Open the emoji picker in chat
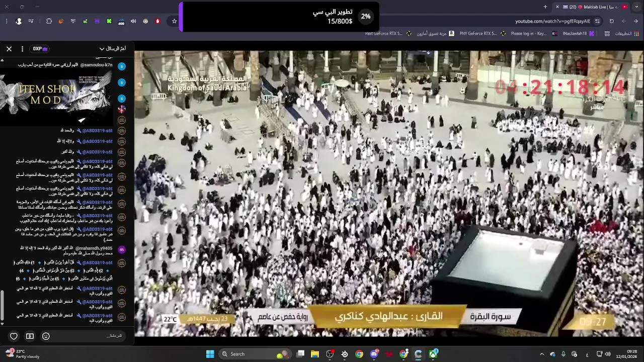This screenshot has height=362, width=644. tap(46, 336)
